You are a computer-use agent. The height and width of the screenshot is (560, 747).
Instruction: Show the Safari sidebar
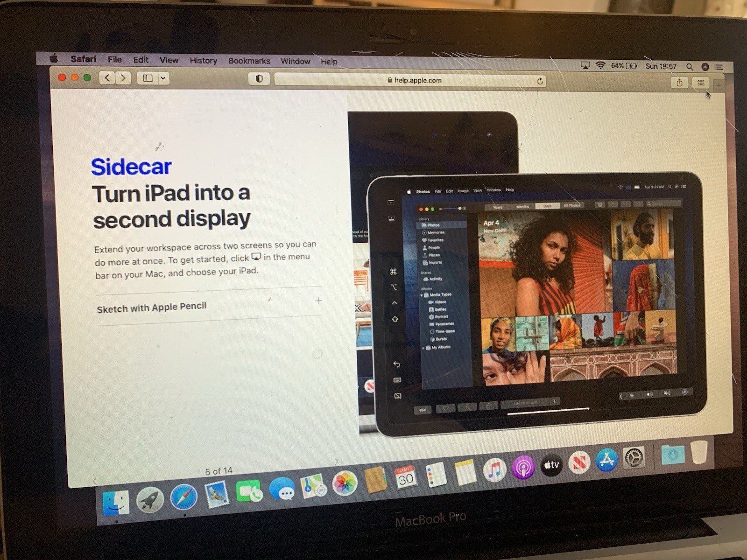[x=148, y=78]
